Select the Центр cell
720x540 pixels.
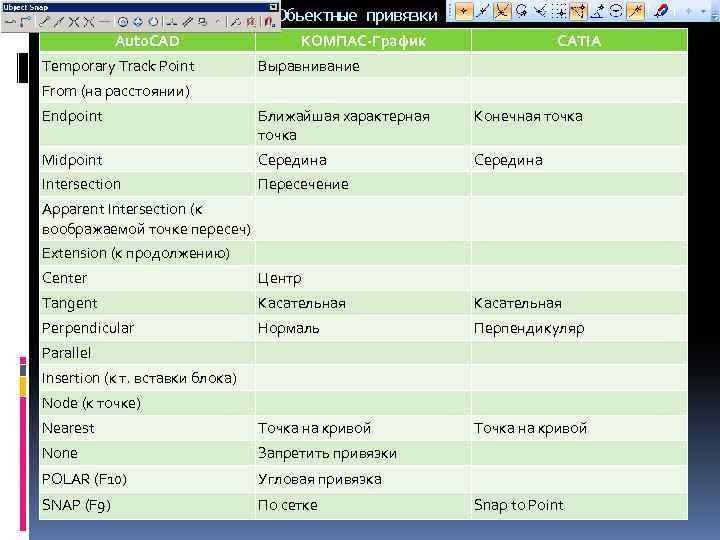click(363, 278)
